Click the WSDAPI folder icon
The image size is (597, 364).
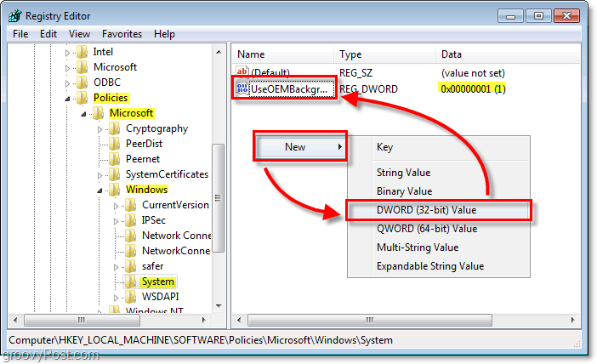tap(131, 297)
